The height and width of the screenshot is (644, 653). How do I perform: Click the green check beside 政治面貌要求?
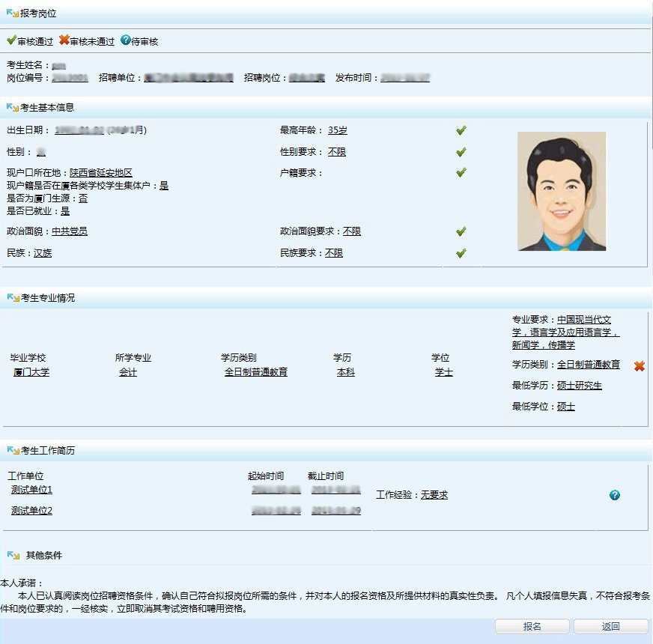point(461,231)
